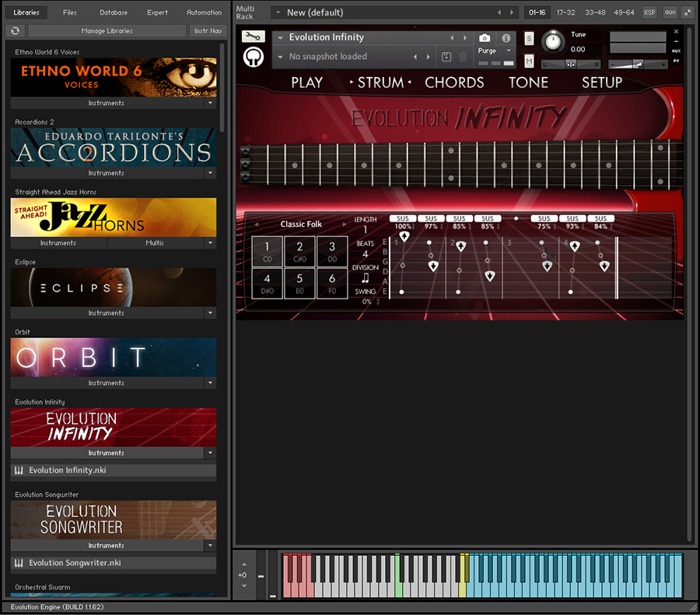Switch to the Database tab

[114, 12]
